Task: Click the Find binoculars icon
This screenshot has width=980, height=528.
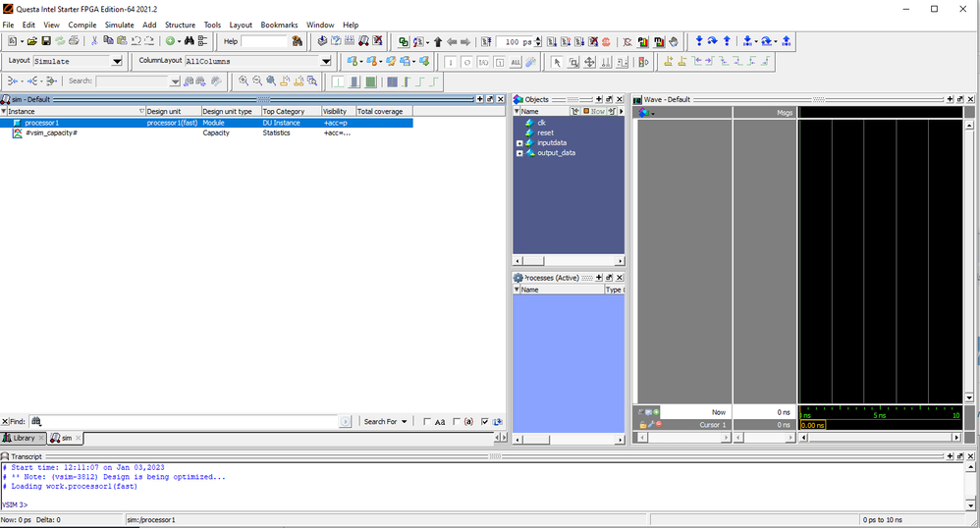Action: pyautogui.click(x=189, y=41)
